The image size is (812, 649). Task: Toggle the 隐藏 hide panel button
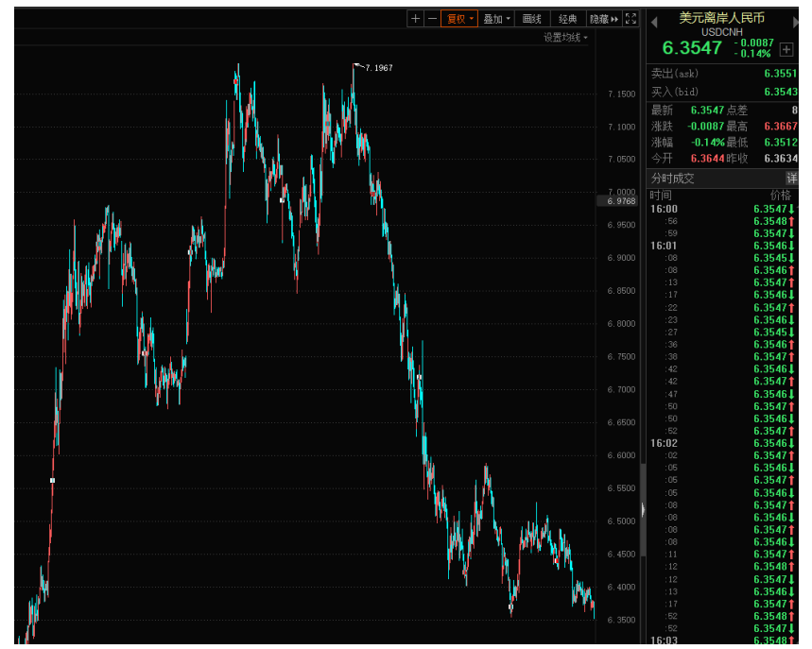603,19
